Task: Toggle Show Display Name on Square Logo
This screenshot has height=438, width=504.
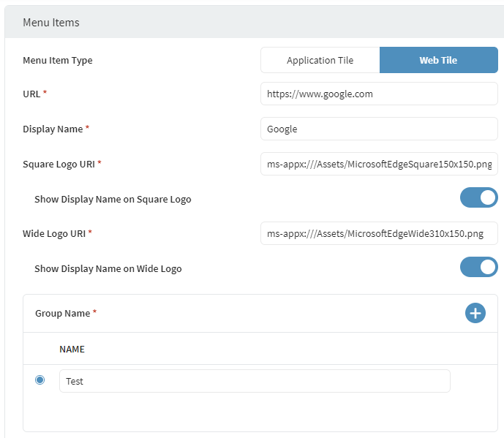Action: (478, 197)
